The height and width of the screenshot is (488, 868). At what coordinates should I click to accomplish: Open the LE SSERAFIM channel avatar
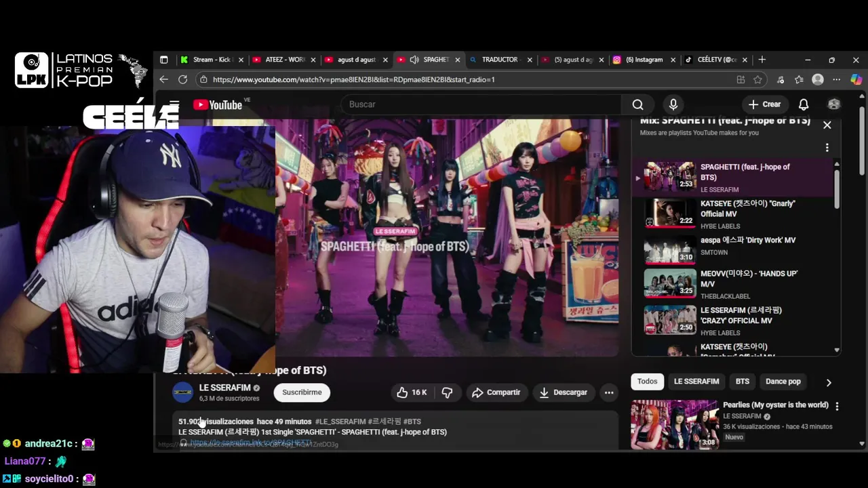pyautogui.click(x=183, y=392)
